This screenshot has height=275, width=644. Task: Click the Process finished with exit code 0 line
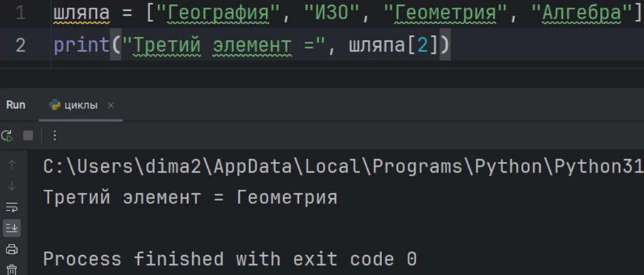pos(230,259)
